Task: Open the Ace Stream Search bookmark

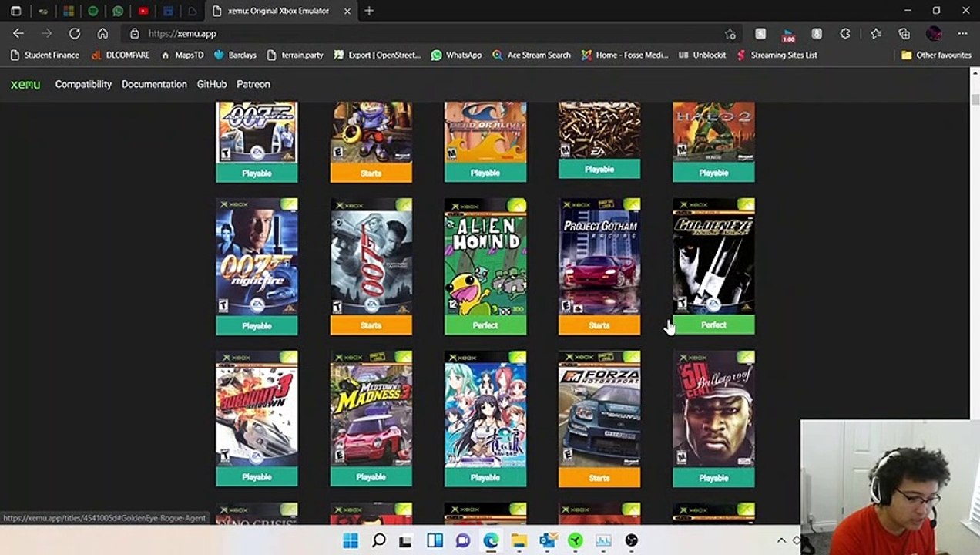Action: pyautogui.click(x=532, y=55)
